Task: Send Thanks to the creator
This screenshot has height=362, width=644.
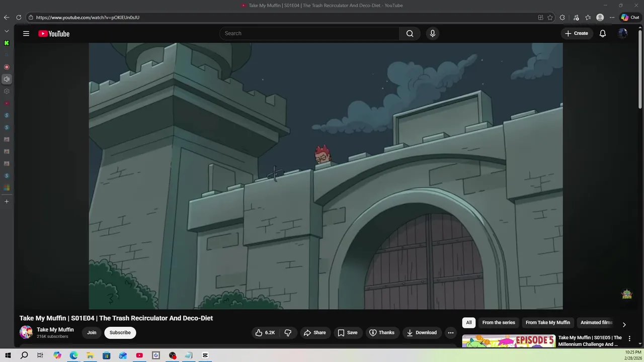Action: pos(381,332)
